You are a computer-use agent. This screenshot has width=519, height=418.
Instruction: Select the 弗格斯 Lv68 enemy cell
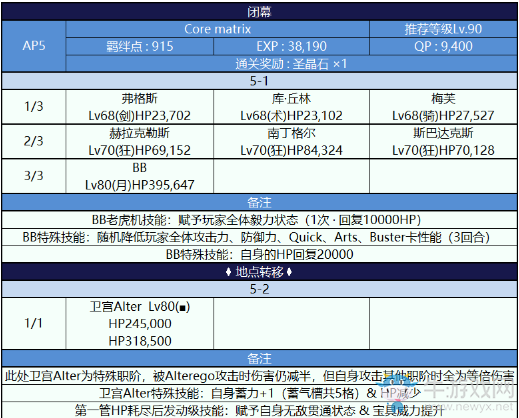click(140, 107)
